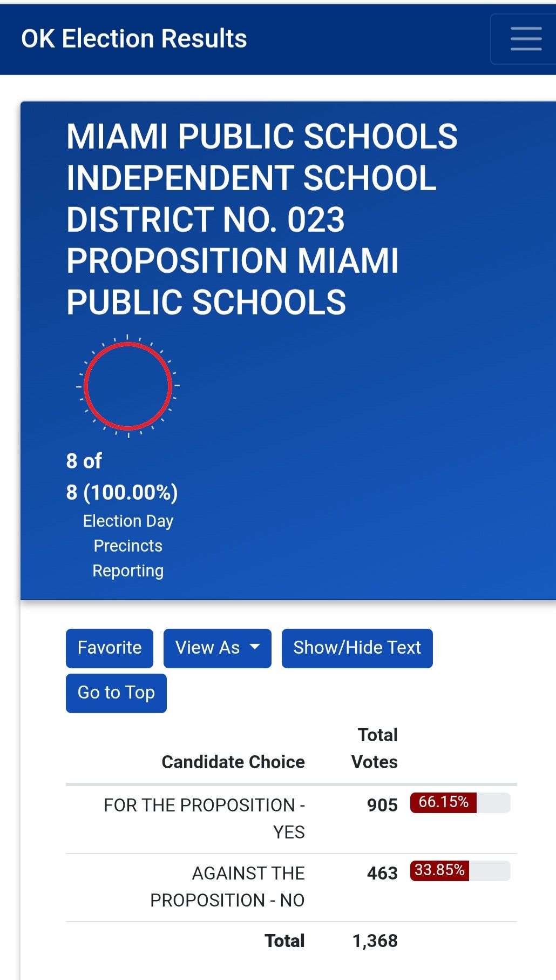Screen dimensions: 556x980
Task: Toggle Show/Hide Text
Action: click(357, 648)
